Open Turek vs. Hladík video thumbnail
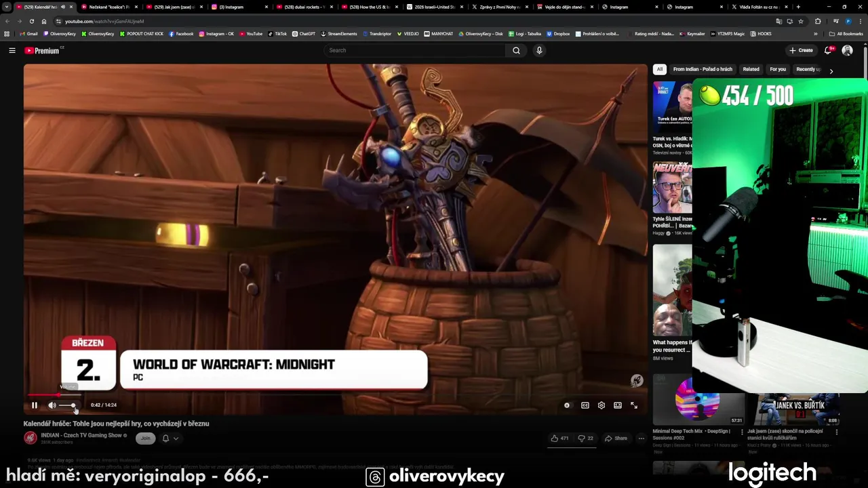The height and width of the screenshot is (488, 868). tap(672, 106)
